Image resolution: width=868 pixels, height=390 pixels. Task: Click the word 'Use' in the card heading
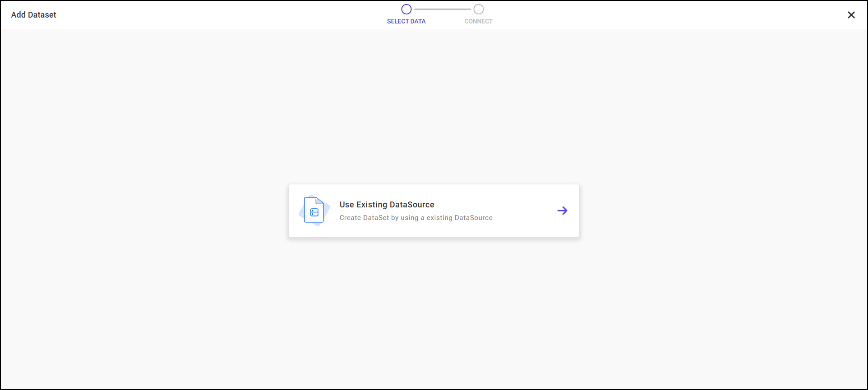346,205
